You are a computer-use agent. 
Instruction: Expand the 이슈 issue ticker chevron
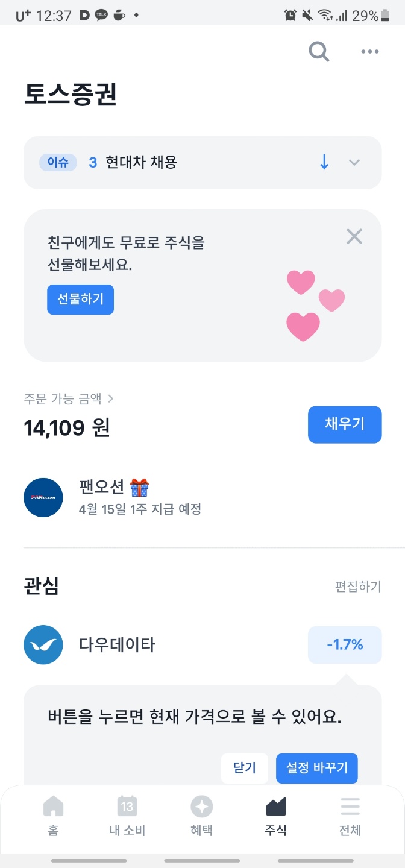pos(354,162)
